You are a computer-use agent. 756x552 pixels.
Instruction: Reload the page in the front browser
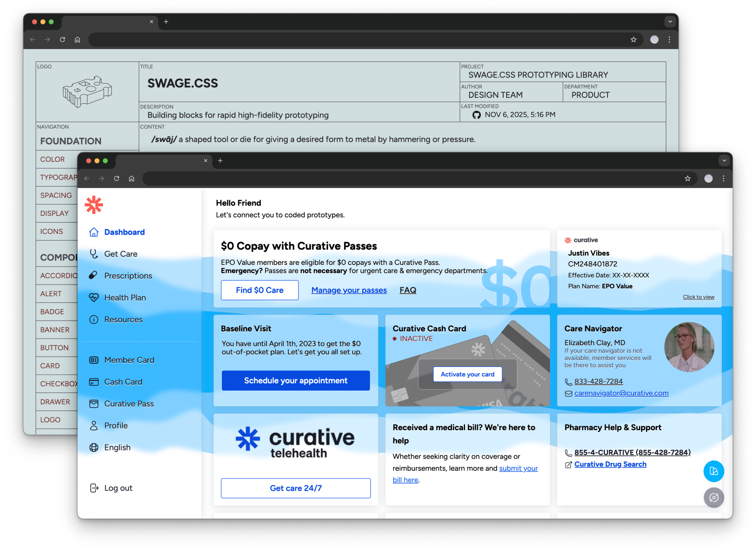coord(117,178)
